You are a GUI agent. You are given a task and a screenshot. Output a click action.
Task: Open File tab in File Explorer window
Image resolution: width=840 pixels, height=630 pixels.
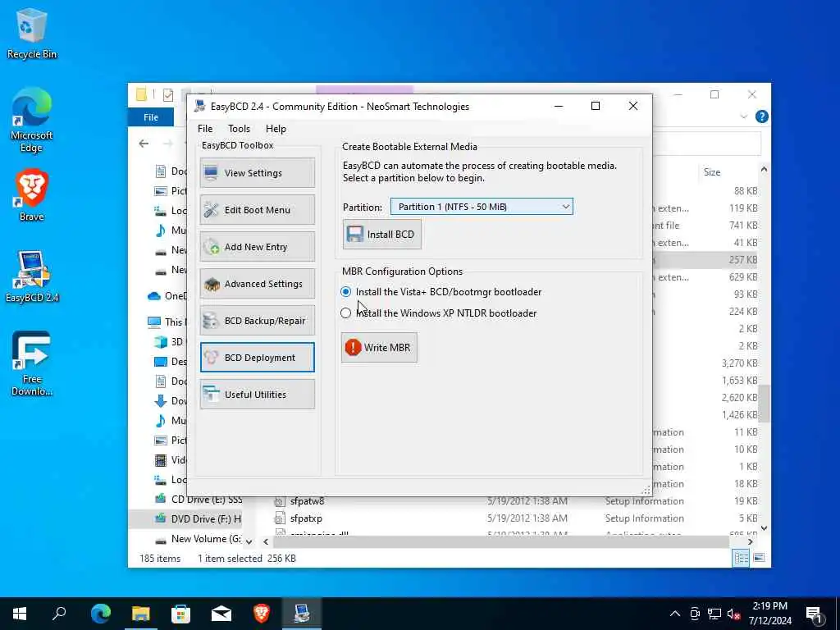click(151, 116)
